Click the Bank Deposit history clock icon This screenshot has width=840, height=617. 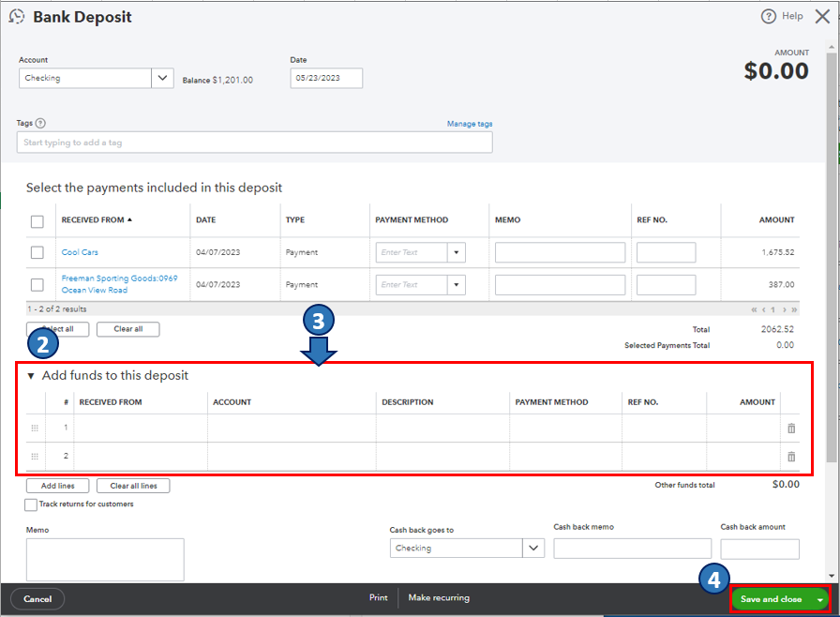17,17
